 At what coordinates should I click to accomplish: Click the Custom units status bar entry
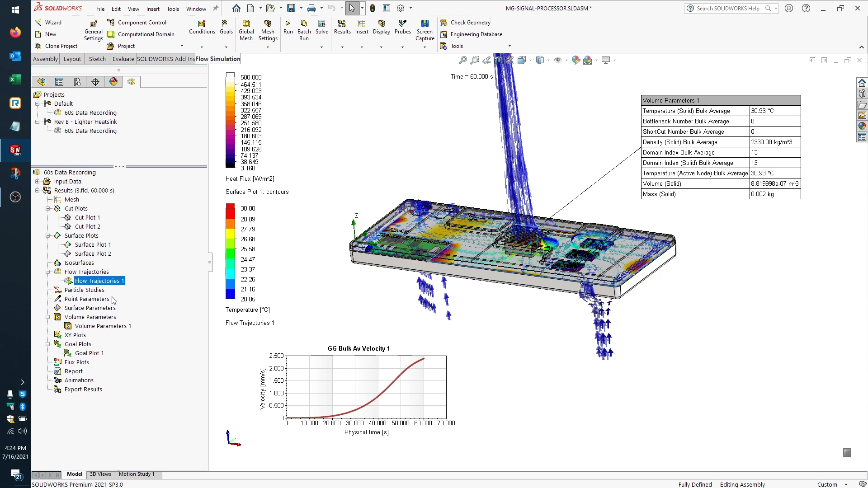(x=827, y=484)
